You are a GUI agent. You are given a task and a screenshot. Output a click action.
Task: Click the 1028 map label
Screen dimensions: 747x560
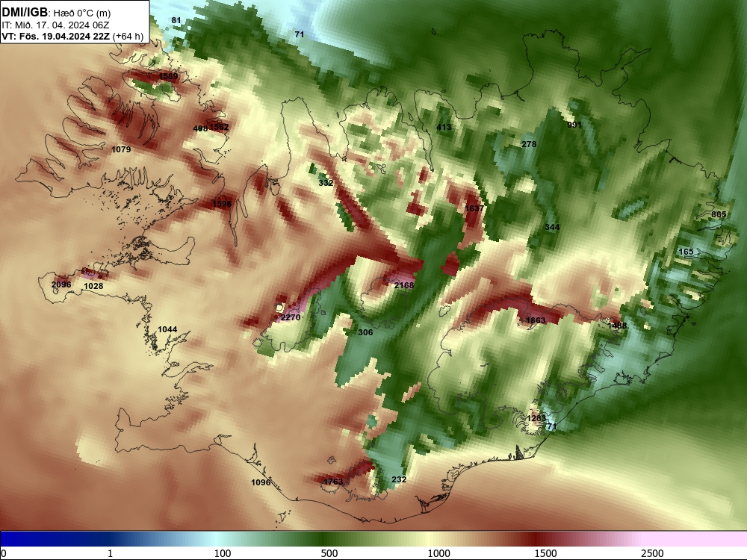pos(93,286)
